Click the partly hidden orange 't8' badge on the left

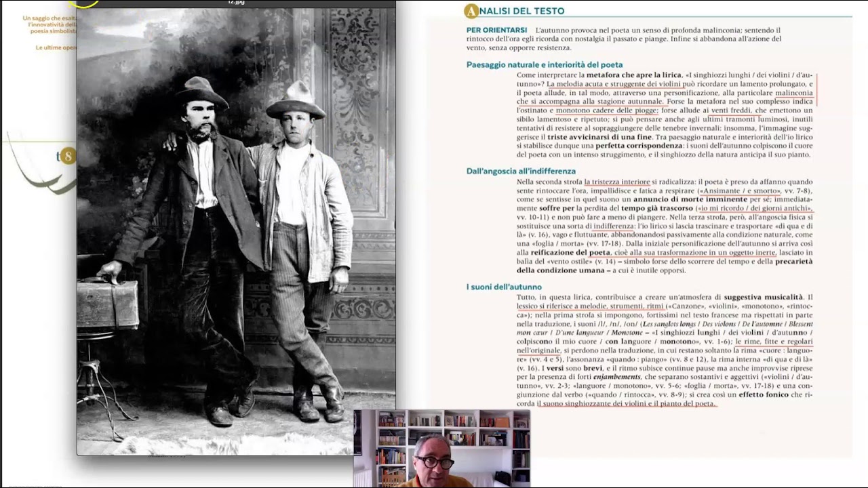point(65,157)
